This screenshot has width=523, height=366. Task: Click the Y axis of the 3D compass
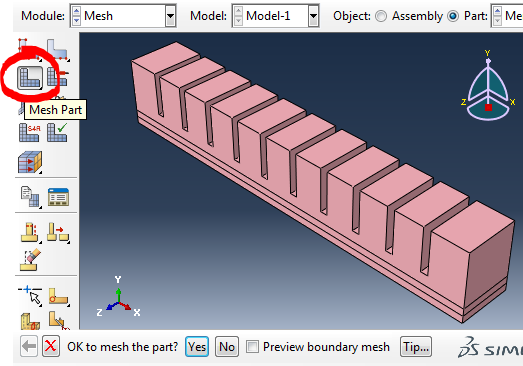[x=488, y=53]
